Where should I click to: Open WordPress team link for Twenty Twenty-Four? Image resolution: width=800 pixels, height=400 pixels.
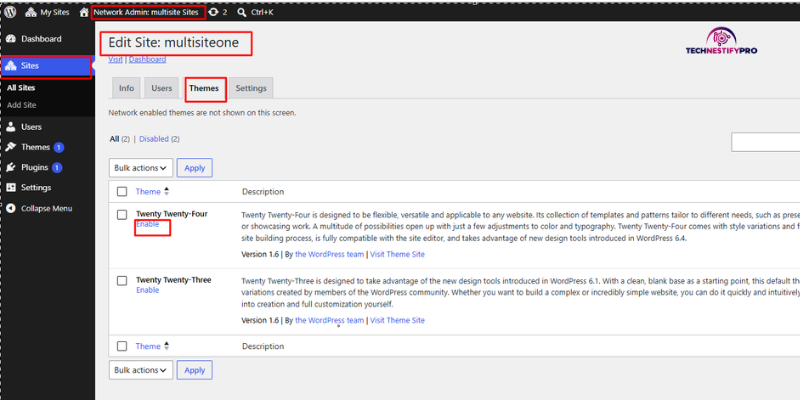(330, 254)
